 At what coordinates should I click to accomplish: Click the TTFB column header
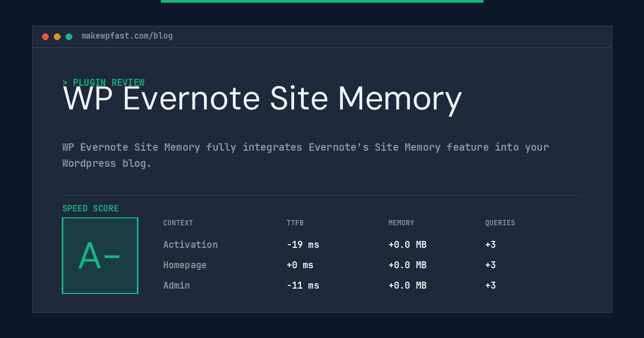coord(295,223)
